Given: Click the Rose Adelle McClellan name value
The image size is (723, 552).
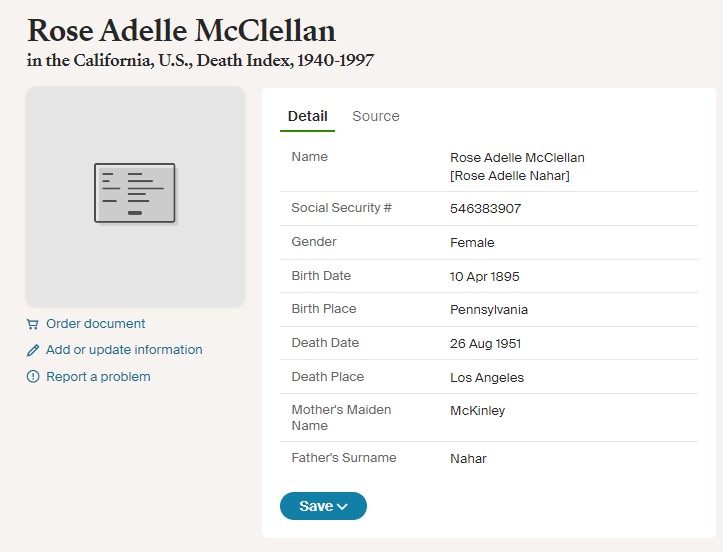Looking at the screenshot, I should (x=517, y=158).
